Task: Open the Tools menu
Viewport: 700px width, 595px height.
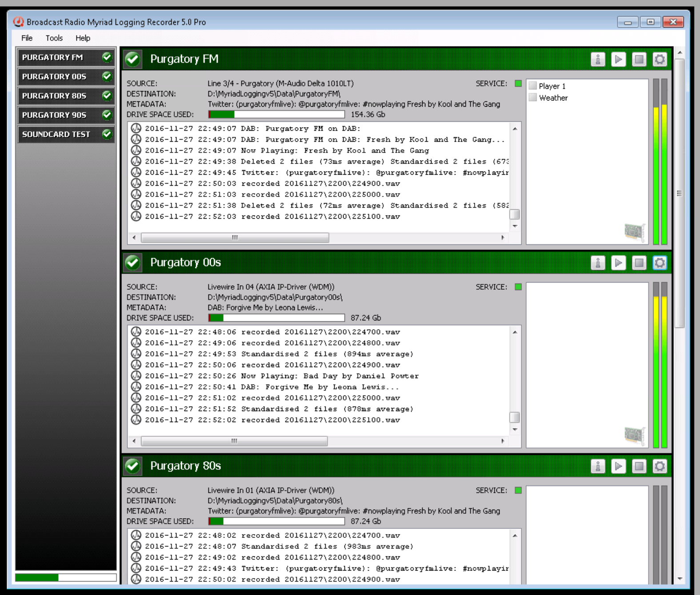Action: pos(54,38)
